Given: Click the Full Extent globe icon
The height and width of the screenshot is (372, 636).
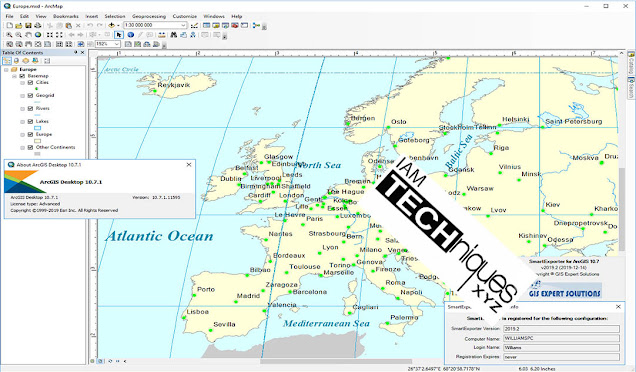Looking at the screenshot, I should (x=38, y=35).
